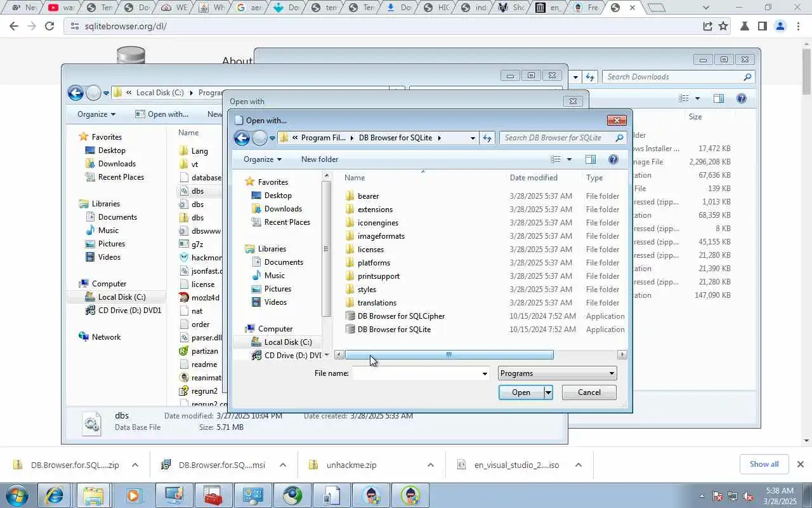
Task: Select partizan file in background Explorer list
Action: pos(199,351)
